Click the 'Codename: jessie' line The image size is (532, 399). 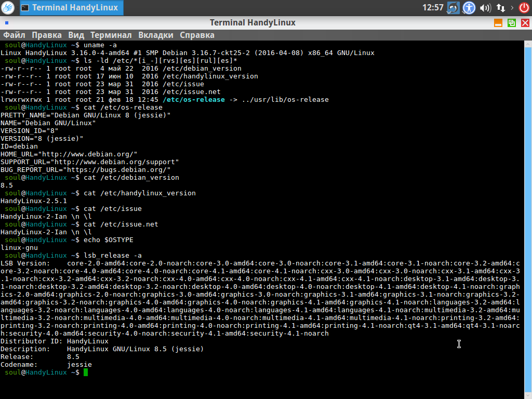pyautogui.click(x=46, y=365)
